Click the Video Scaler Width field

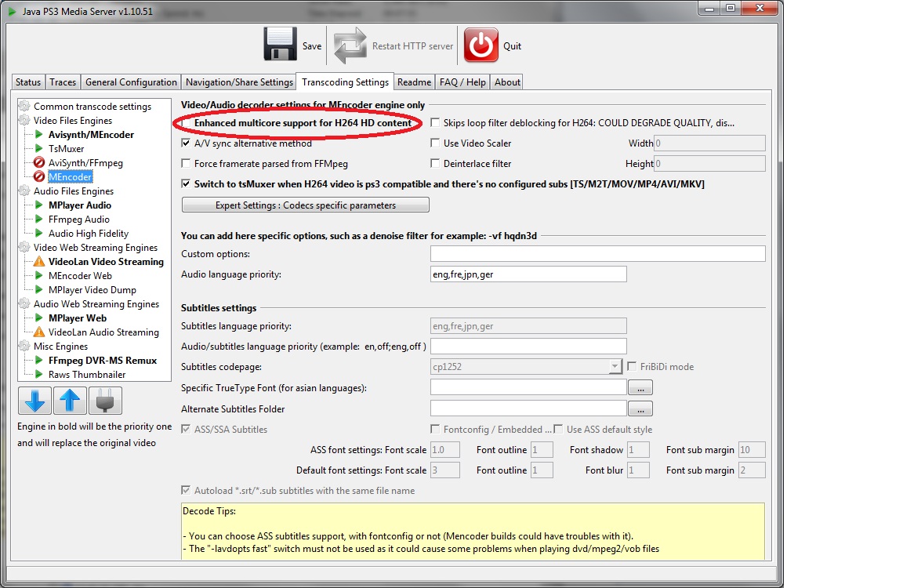point(709,143)
